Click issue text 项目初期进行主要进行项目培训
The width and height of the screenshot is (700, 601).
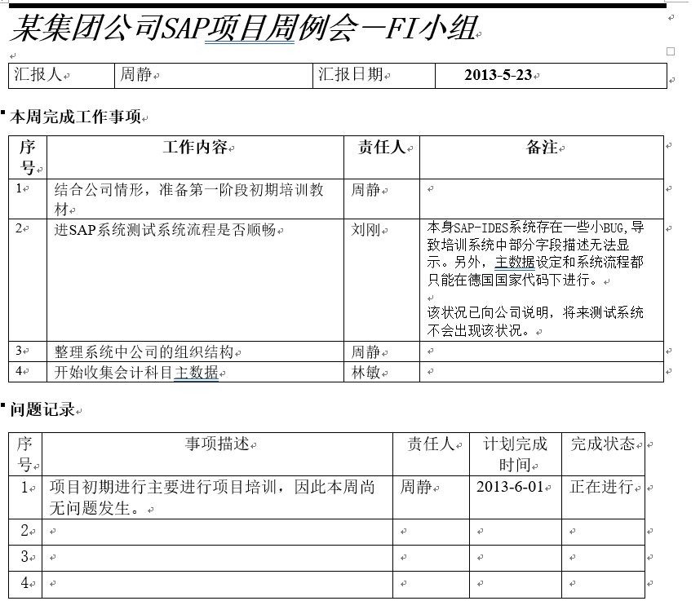pos(212,497)
